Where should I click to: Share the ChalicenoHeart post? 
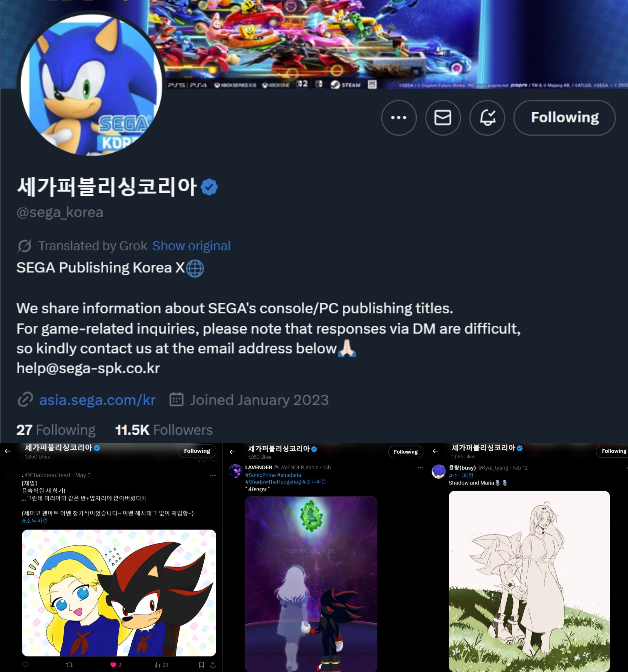point(213,665)
